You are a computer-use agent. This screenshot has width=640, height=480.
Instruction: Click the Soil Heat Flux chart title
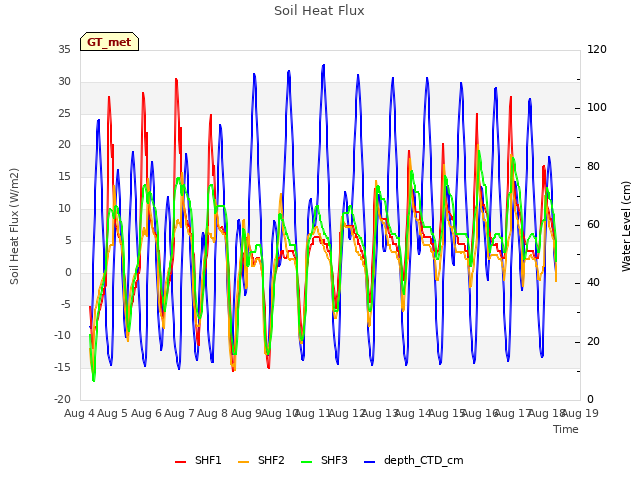[x=319, y=11]
